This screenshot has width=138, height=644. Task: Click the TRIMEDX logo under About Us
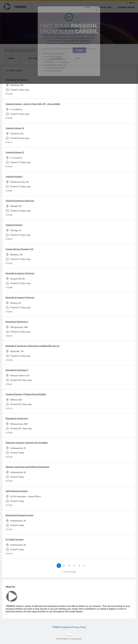point(12,596)
